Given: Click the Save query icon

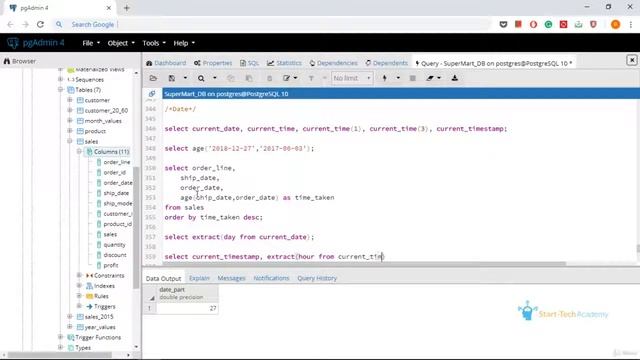Looking at the screenshot, I should tap(172, 78).
